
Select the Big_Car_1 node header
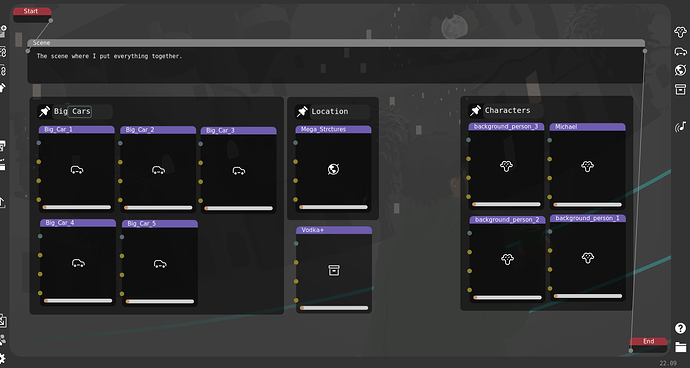pyautogui.click(x=77, y=129)
